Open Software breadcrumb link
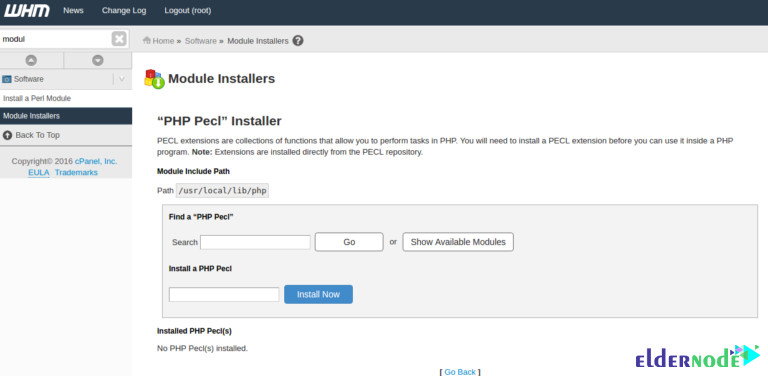 coord(200,41)
